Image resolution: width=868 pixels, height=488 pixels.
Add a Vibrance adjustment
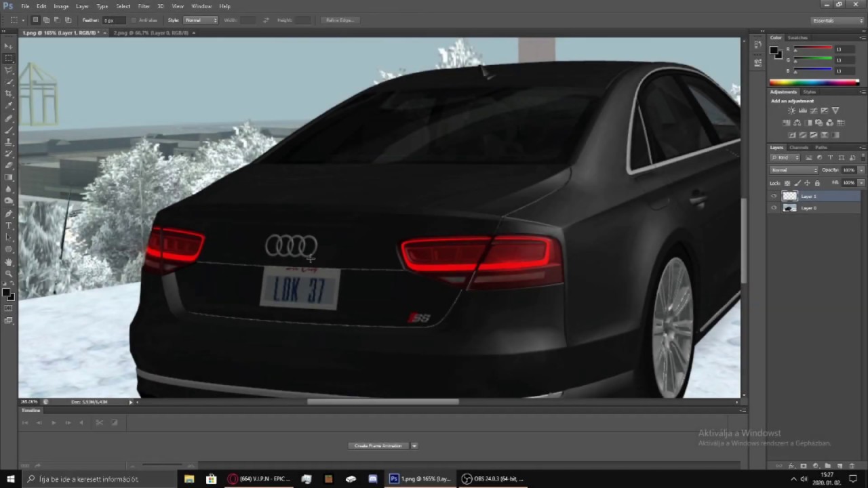pos(835,110)
